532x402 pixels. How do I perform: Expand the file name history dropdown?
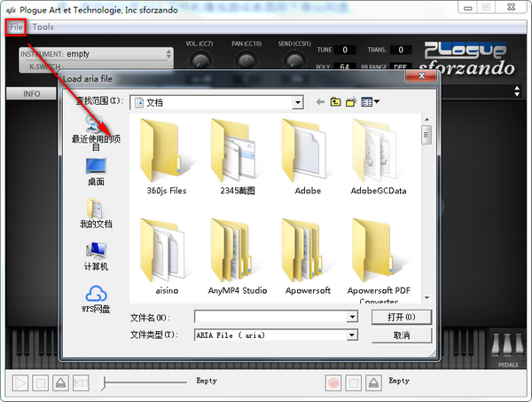point(352,317)
